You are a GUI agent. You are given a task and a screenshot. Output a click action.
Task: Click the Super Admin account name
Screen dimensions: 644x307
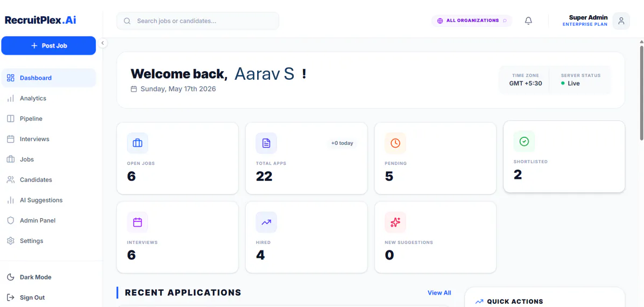click(x=588, y=17)
